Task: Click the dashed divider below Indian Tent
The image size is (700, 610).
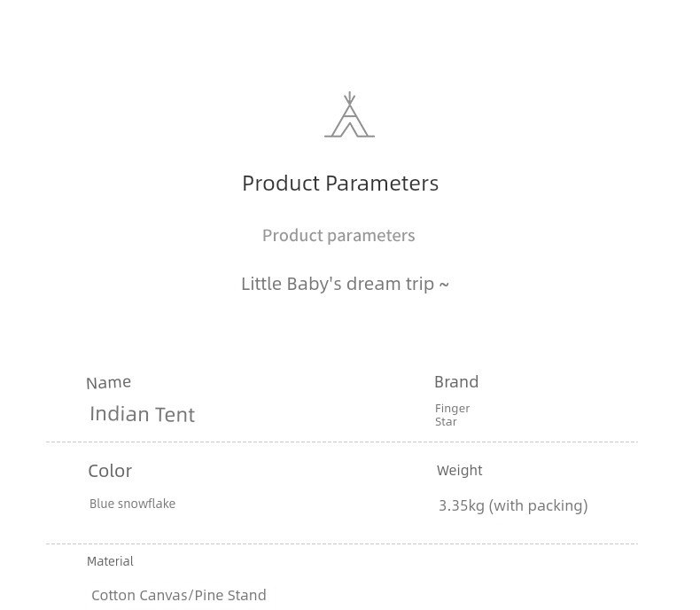Action: 342,442
